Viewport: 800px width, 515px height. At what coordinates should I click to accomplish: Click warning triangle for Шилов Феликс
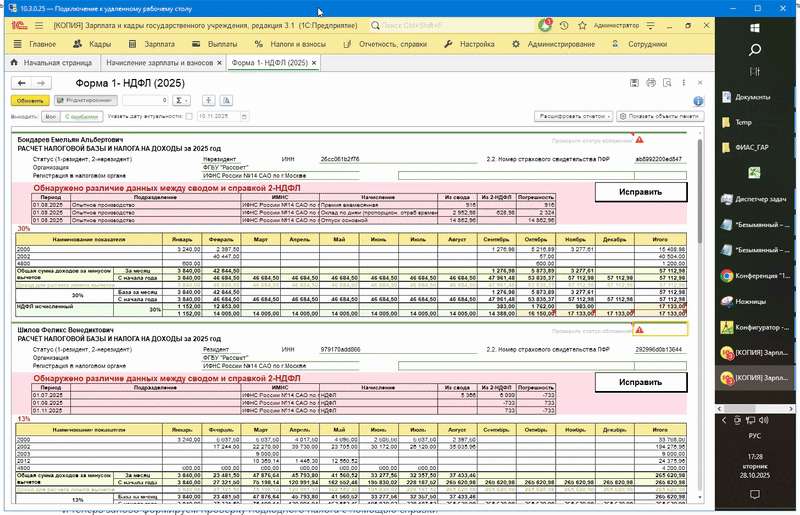pos(639,330)
